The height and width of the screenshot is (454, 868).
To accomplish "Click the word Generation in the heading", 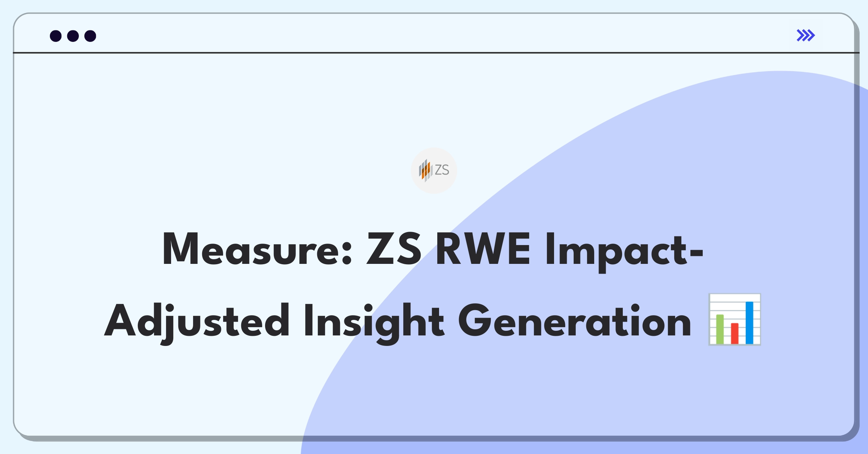I will [575, 321].
